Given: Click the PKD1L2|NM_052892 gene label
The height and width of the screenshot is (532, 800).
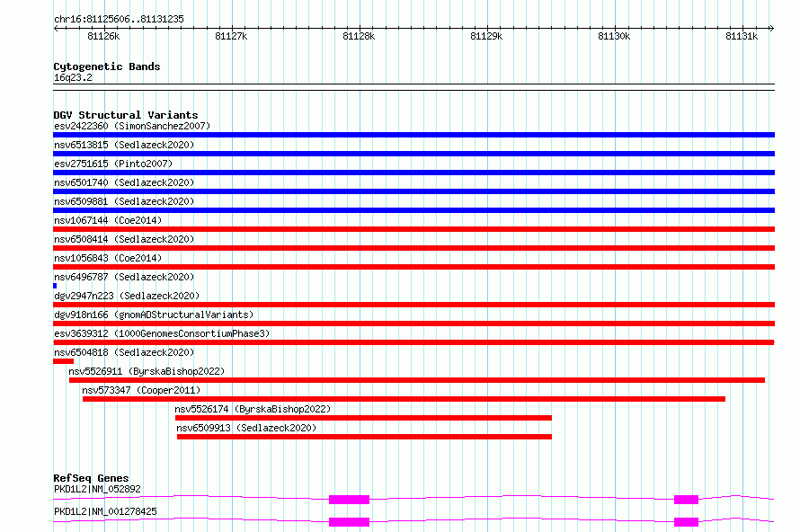Looking at the screenshot, I should (x=97, y=489).
